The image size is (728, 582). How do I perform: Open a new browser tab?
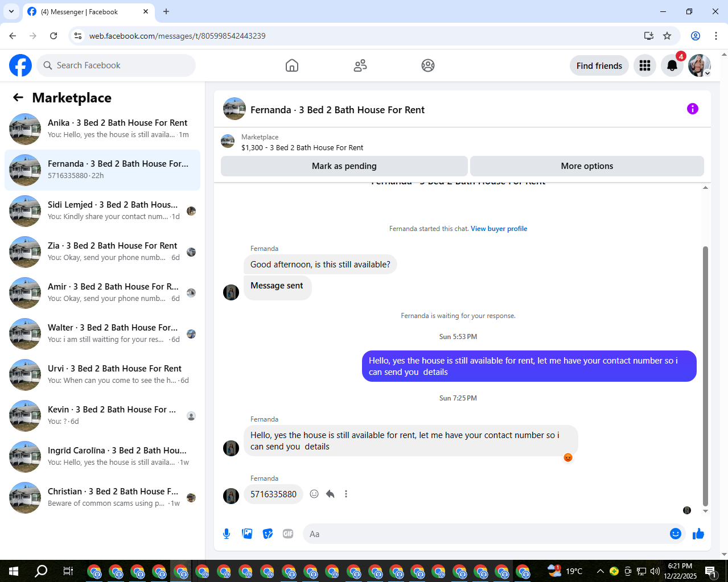166,11
